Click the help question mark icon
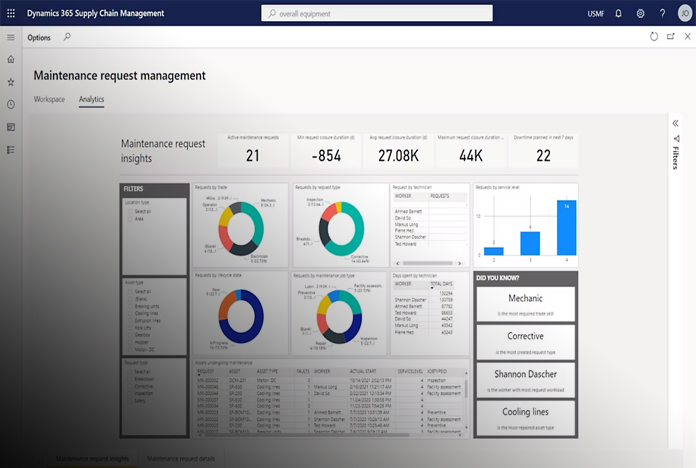The height and width of the screenshot is (468, 696). [662, 13]
